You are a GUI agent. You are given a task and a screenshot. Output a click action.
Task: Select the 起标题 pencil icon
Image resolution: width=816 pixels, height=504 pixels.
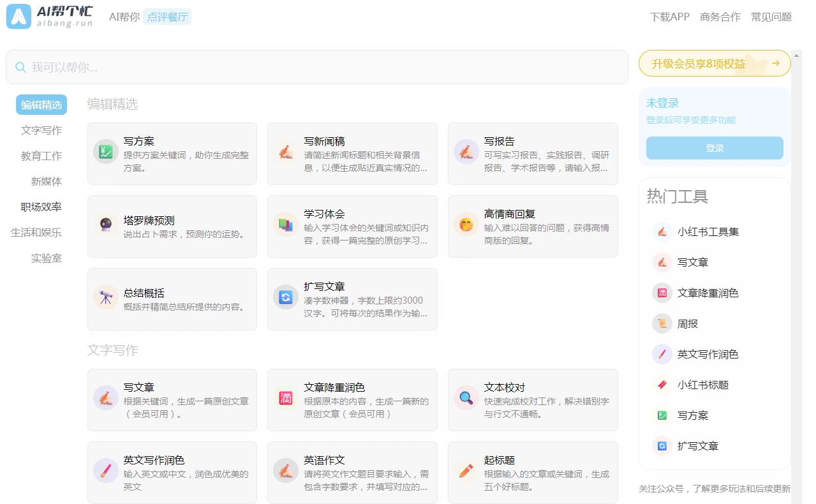[466, 470]
